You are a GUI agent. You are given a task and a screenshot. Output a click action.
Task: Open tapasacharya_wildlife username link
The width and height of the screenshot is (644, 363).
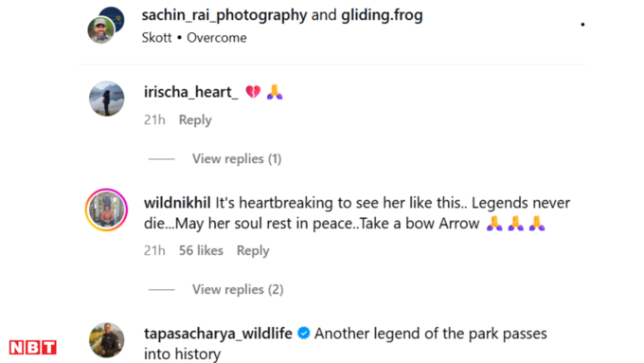click(x=218, y=334)
